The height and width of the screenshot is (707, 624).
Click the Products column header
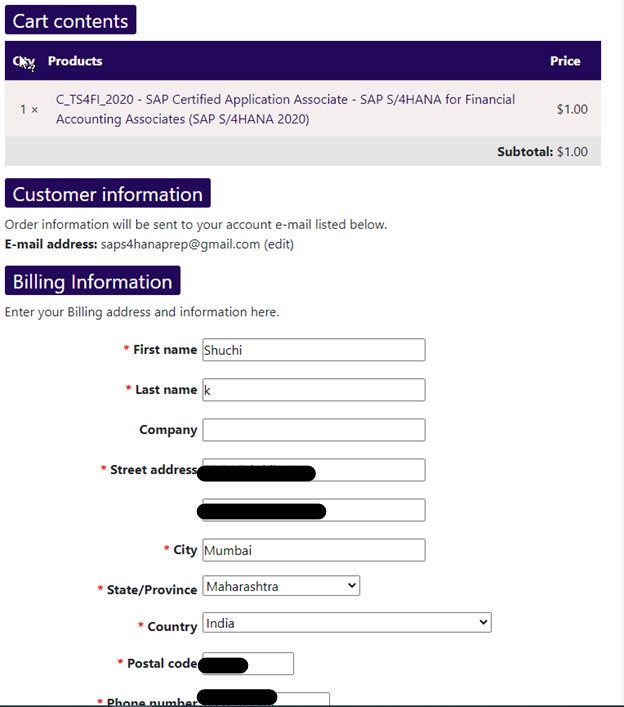click(x=75, y=61)
